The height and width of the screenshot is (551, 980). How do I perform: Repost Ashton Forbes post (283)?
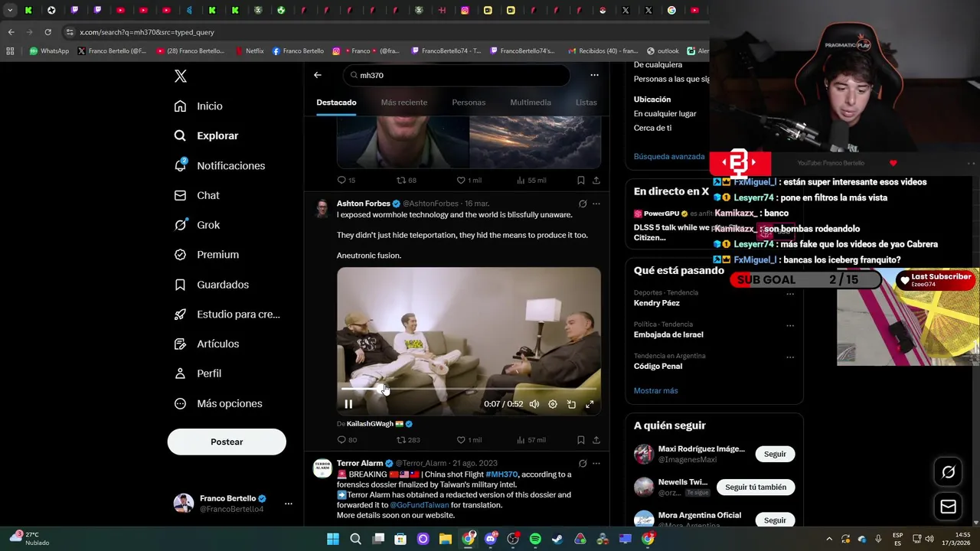(408, 440)
